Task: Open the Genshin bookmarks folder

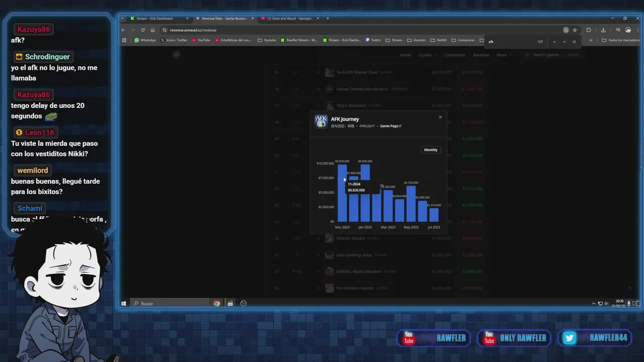Action: [x=416, y=40]
